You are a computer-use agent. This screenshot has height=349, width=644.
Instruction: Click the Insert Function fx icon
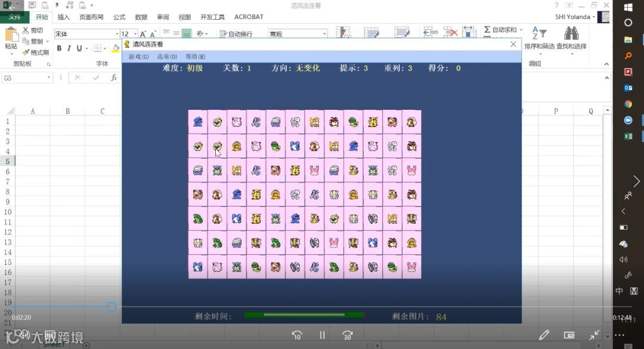click(x=114, y=78)
